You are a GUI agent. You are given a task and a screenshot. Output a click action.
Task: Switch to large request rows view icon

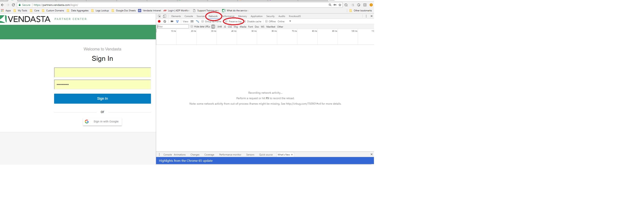pyautogui.click(x=192, y=22)
